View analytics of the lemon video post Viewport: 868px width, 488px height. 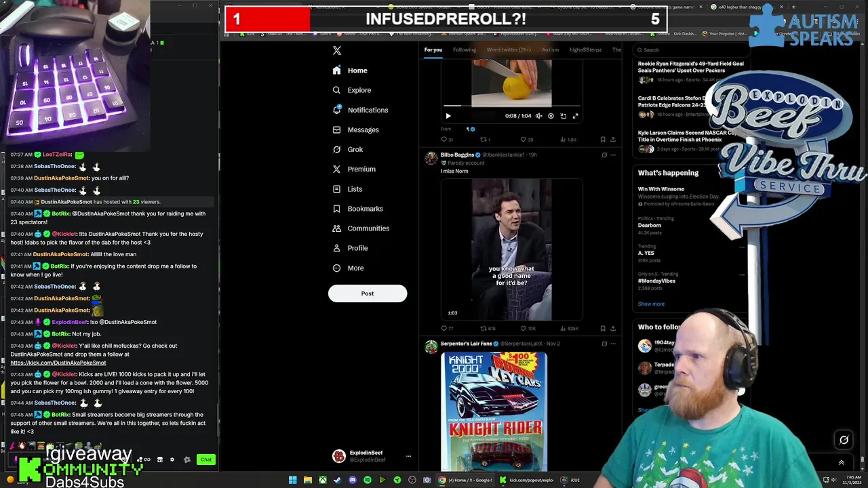(x=569, y=140)
